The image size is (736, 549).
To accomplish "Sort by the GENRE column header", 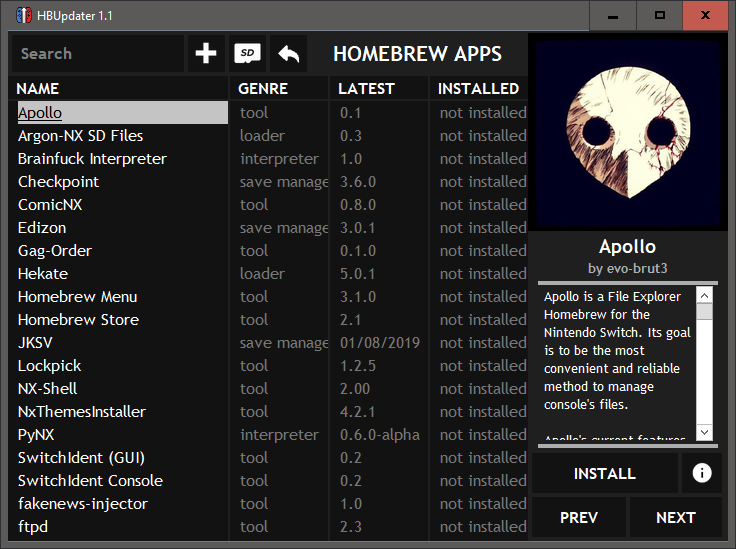I will click(x=263, y=89).
